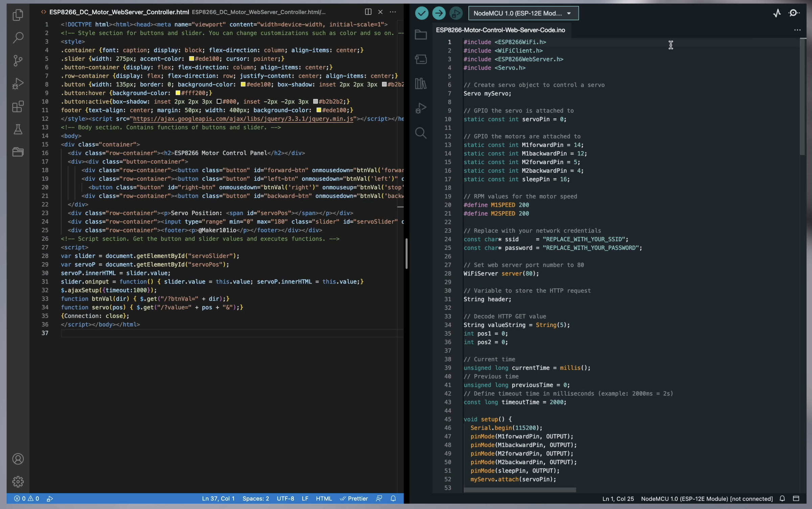Image resolution: width=812 pixels, height=509 pixels.
Task: Open Arduino Serial Monitor icon
Action: tap(793, 13)
